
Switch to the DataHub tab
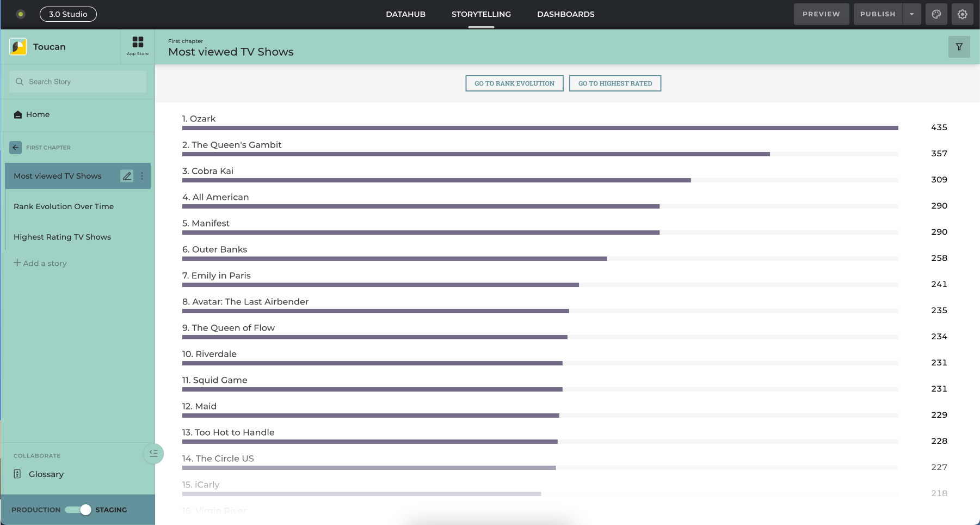[405, 14]
